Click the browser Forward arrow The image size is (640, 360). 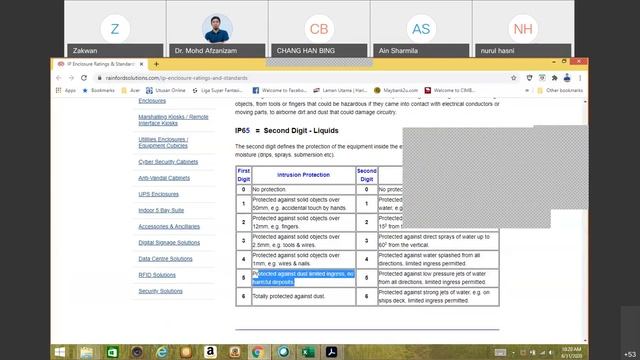pos(71,78)
